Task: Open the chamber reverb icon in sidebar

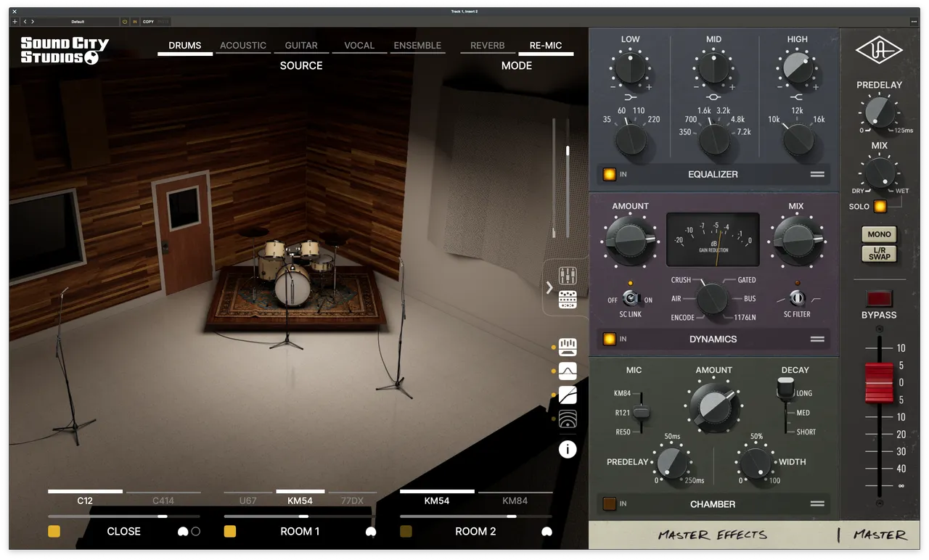Action: (567, 419)
